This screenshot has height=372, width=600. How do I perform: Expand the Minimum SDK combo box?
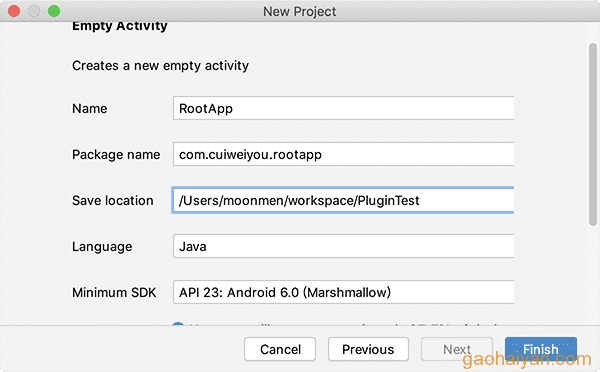click(343, 292)
